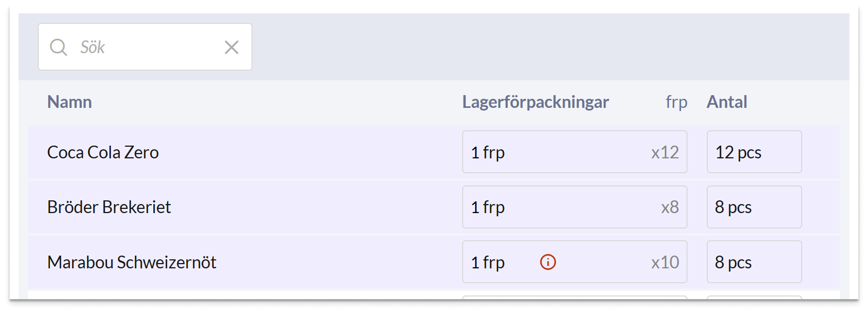Click the x10 multiplier label
The height and width of the screenshot is (313, 868).
[x=665, y=263]
